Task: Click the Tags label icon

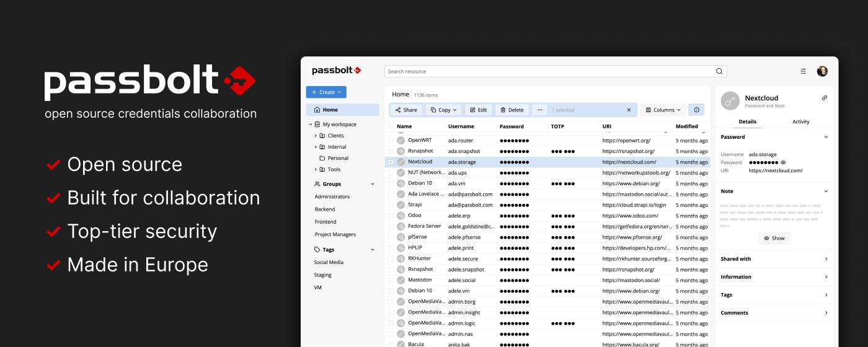Action: pyautogui.click(x=317, y=250)
